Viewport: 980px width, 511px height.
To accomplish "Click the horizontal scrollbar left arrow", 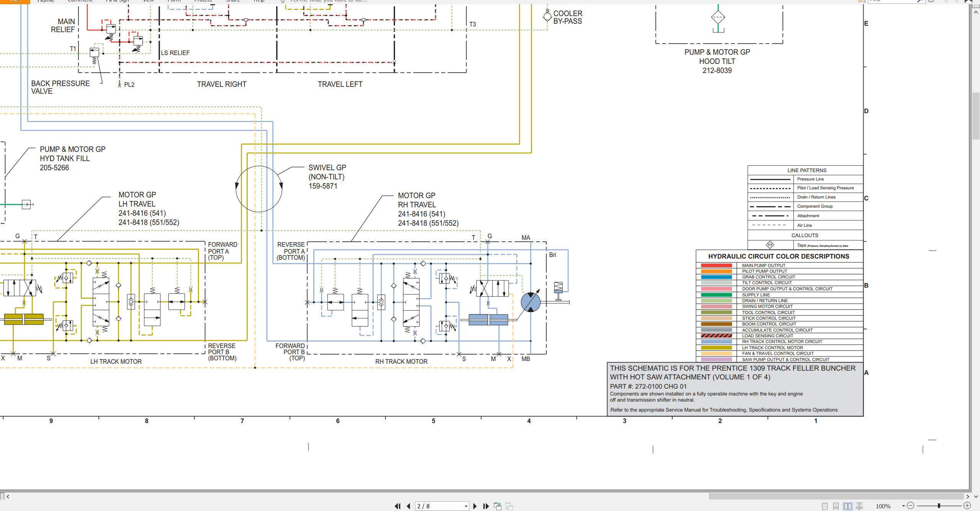I will tap(8, 496).
